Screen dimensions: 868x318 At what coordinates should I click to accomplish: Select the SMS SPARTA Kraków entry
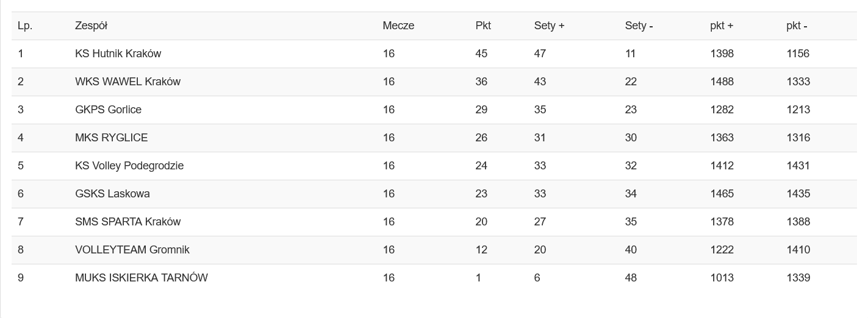[x=127, y=222]
